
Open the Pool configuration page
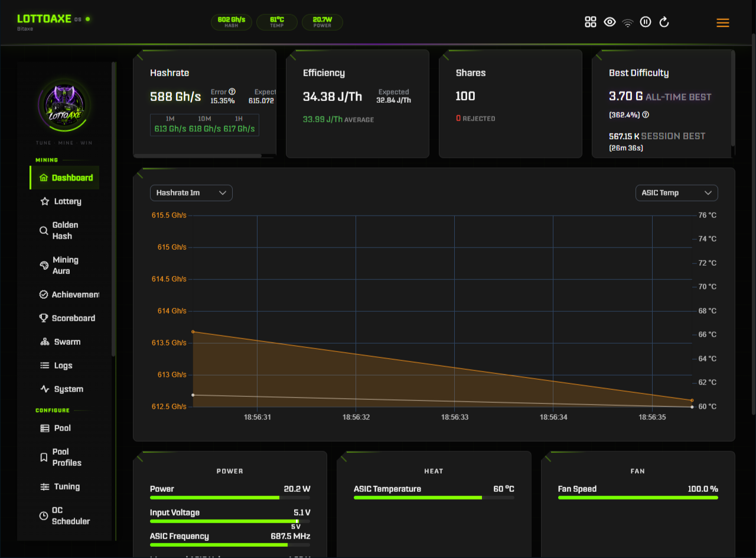(65, 428)
